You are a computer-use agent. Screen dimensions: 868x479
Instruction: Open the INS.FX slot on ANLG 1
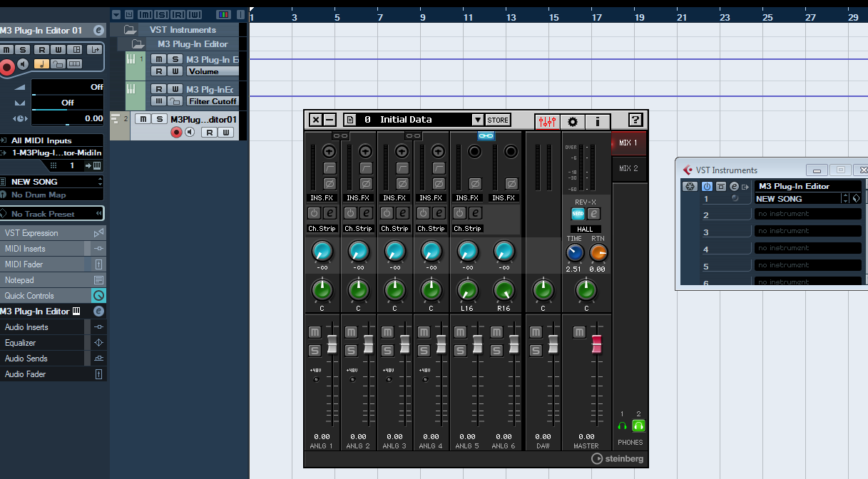click(x=322, y=197)
